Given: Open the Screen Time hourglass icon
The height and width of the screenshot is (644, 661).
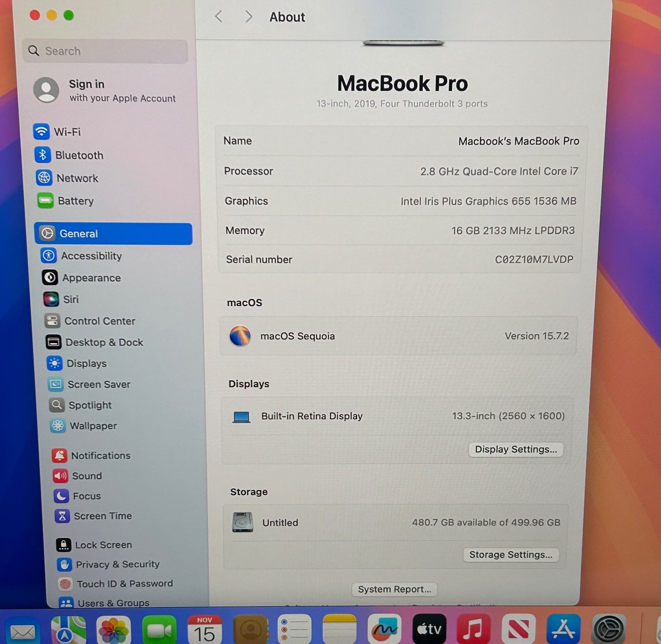Looking at the screenshot, I should 62,516.
